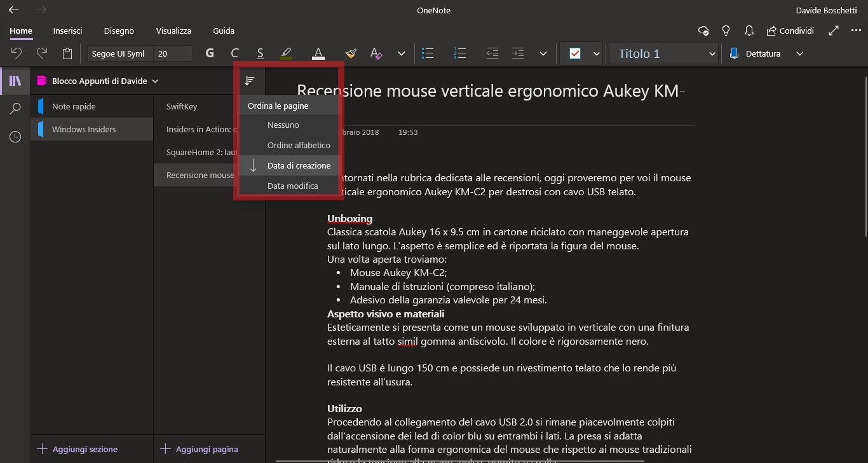Select the Note rapide section
Screen dimensions: 868x463
[92, 106]
